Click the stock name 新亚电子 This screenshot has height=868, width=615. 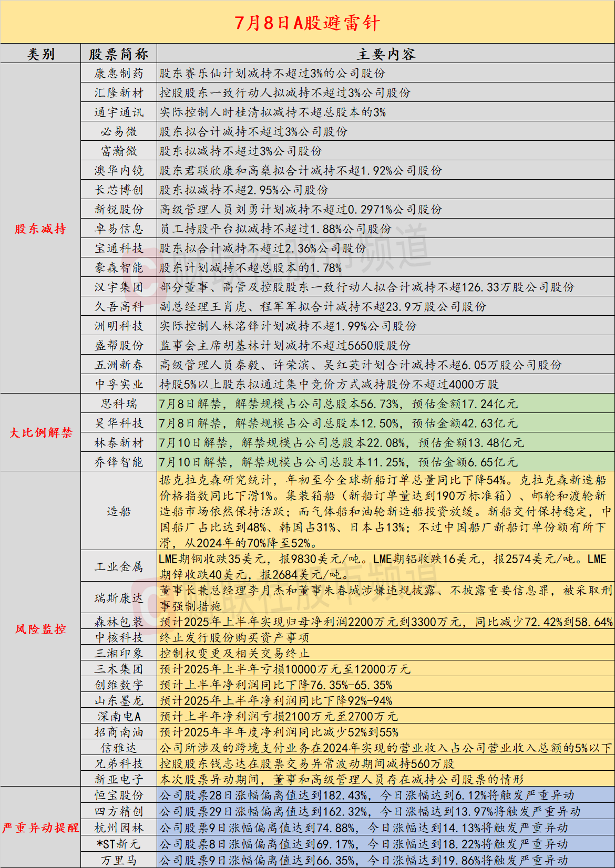(119, 779)
